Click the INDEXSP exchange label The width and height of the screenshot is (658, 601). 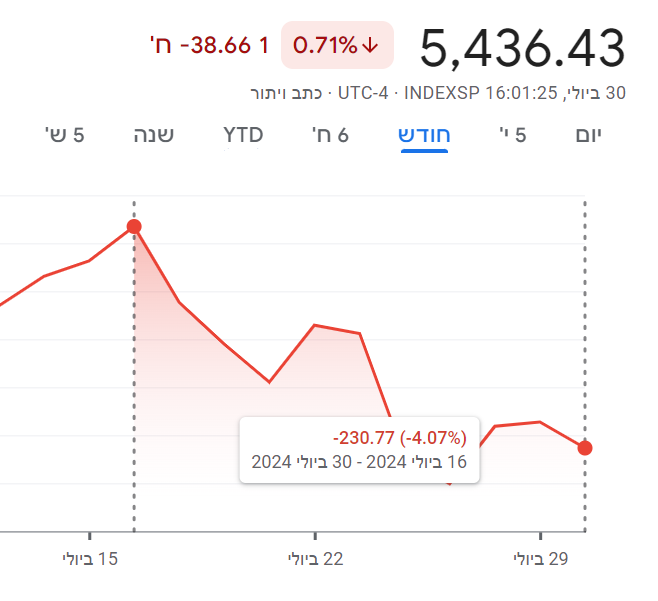point(442,93)
